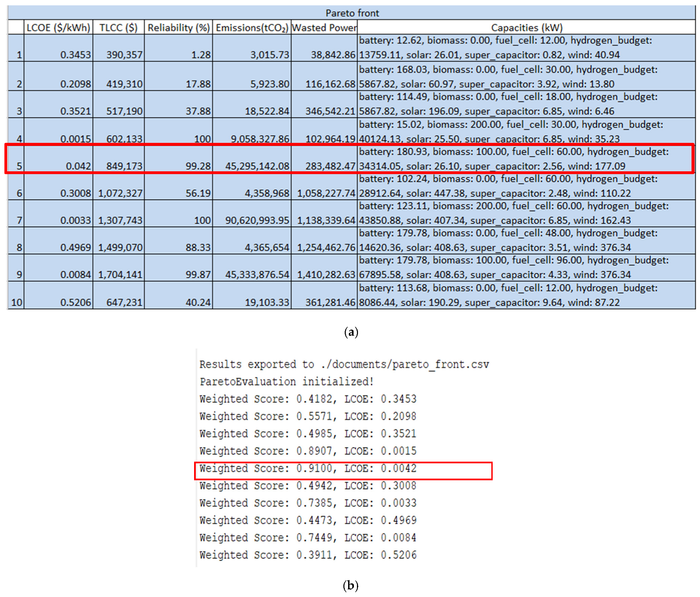Select TLCC cell showing 602,133
The image size is (700, 597).
click(118, 131)
